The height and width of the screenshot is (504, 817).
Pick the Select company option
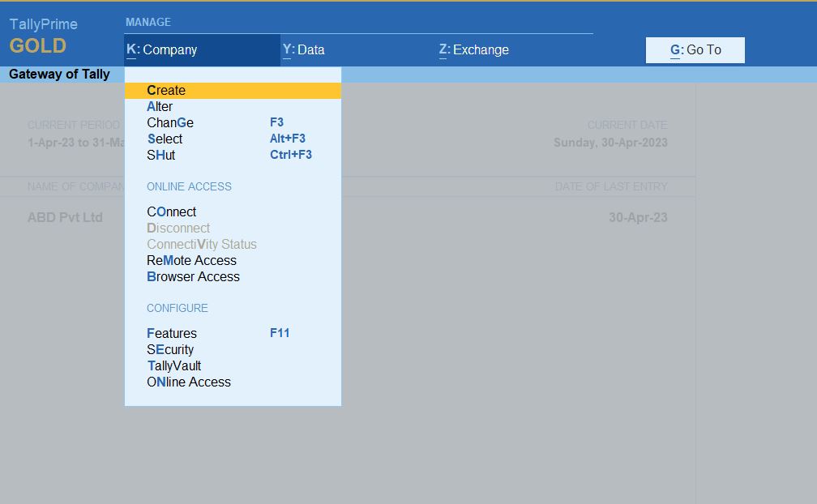(165, 139)
